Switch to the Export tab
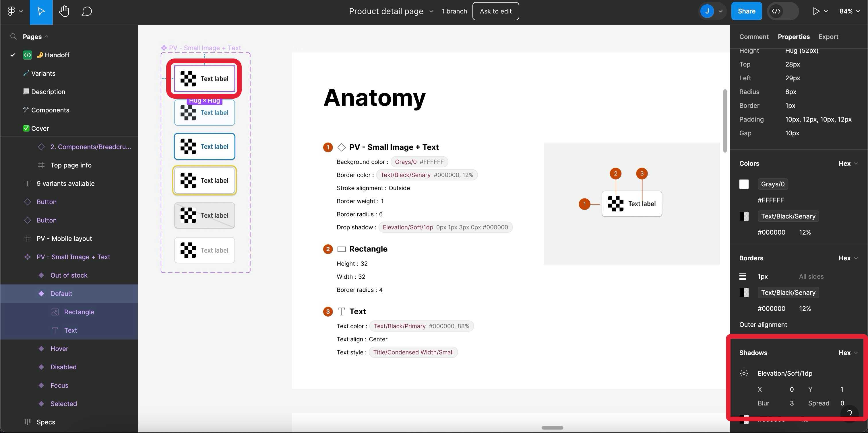This screenshot has width=868, height=433. pyautogui.click(x=828, y=36)
